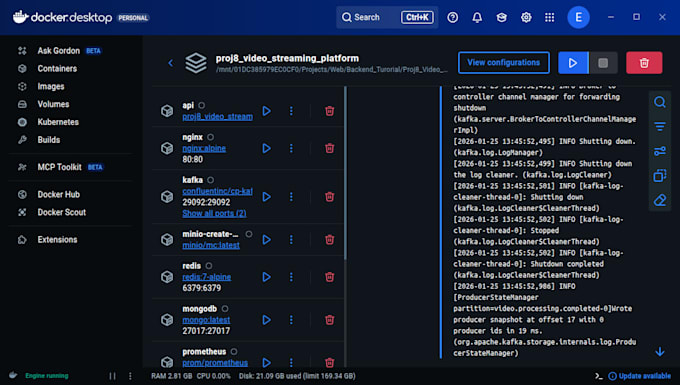Image resolution: width=680 pixels, height=385 pixels.
Task: Click Update available notice
Action: pos(640,376)
